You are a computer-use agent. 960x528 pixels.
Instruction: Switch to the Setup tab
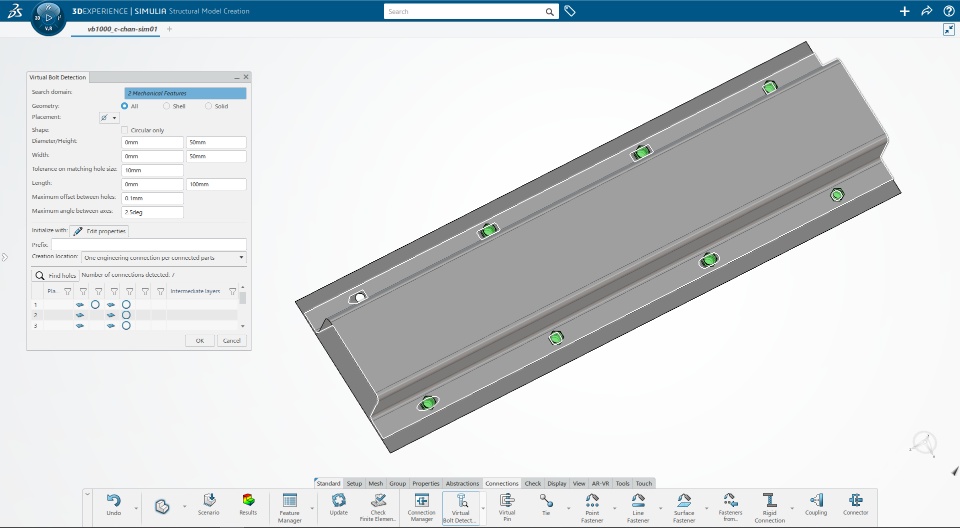[x=354, y=483]
